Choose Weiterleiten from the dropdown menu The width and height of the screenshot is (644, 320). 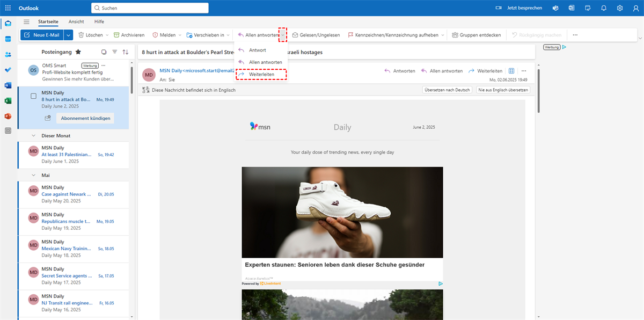[x=261, y=74]
